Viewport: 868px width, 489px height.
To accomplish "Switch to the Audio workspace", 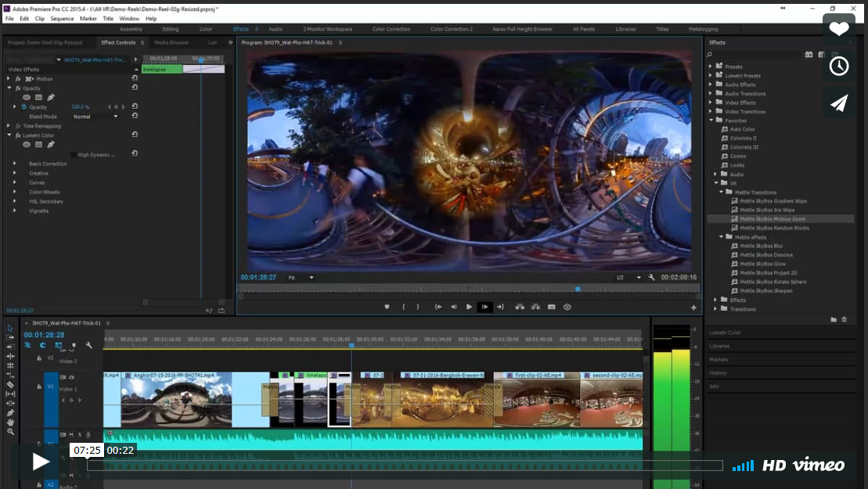I will click(276, 29).
